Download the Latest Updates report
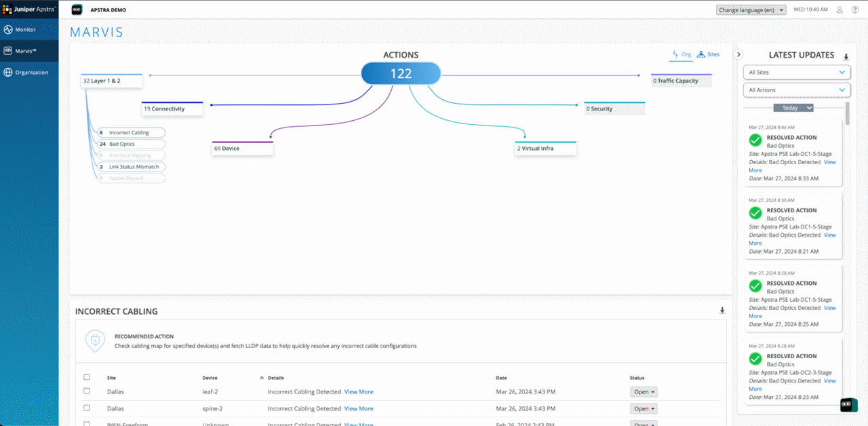The image size is (868, 426). pyautogui.click(x=846, y=56)
